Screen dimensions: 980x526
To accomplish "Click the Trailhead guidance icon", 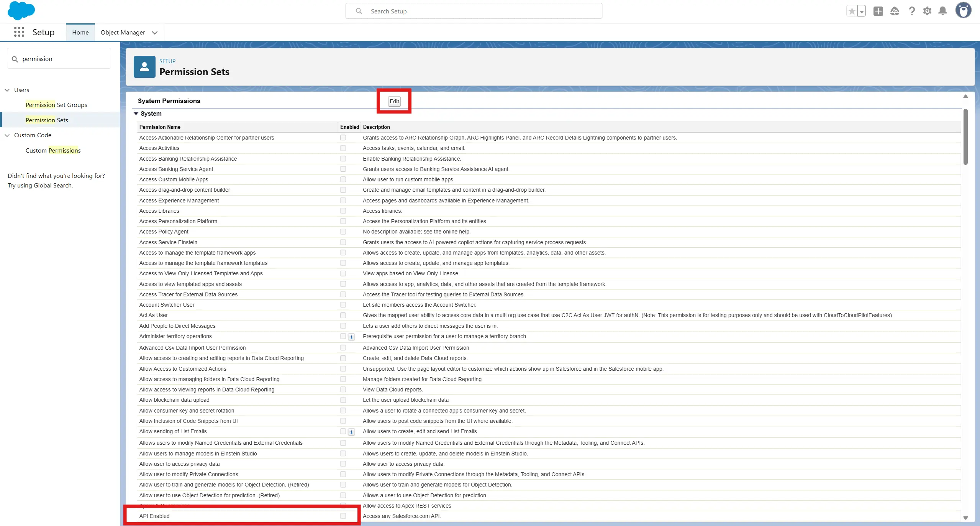I will coord(895,11).
